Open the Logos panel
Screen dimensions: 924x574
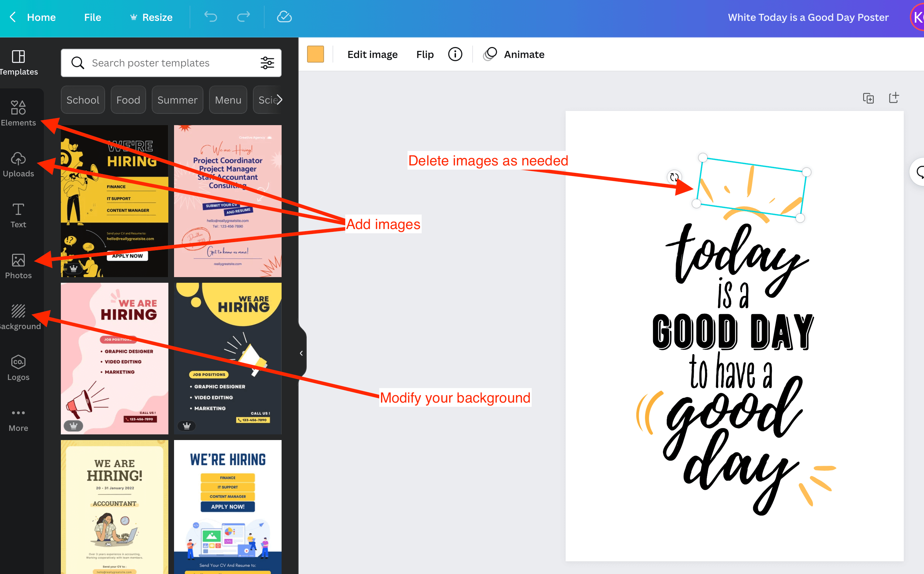[18, 368]
